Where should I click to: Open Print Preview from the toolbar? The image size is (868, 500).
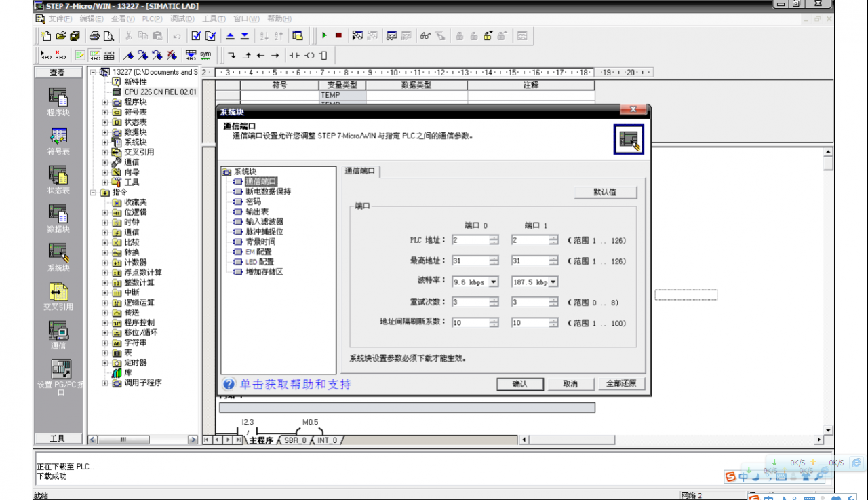tap(108, 36)
